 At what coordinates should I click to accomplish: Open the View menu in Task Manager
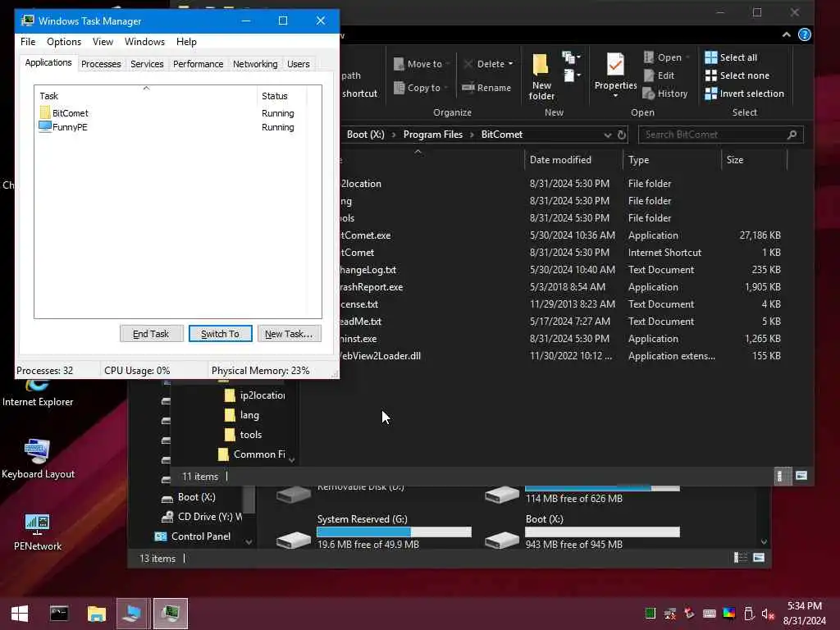[103, 42]
